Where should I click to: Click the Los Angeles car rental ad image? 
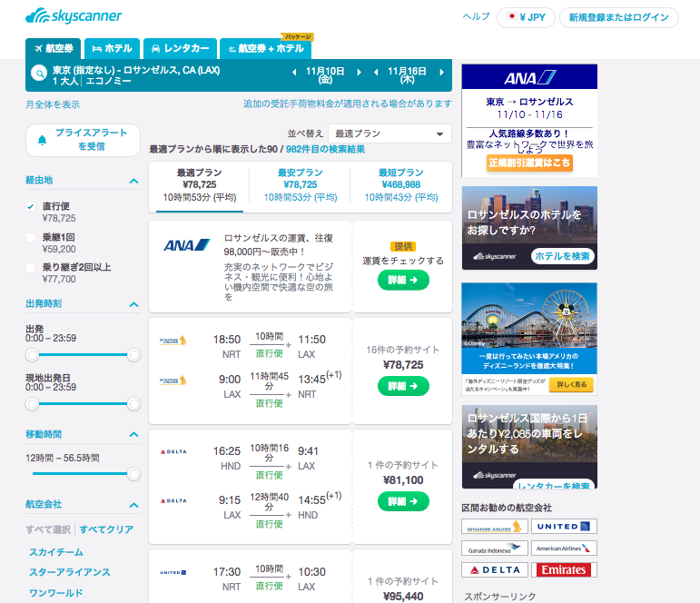529,447
